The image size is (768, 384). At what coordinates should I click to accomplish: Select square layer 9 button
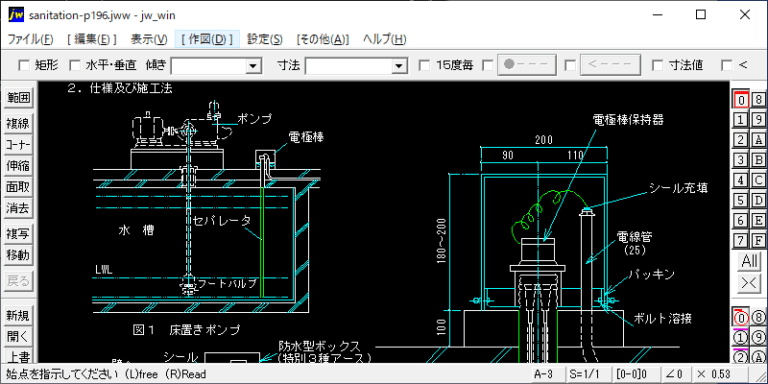click(x=759, y=120)
